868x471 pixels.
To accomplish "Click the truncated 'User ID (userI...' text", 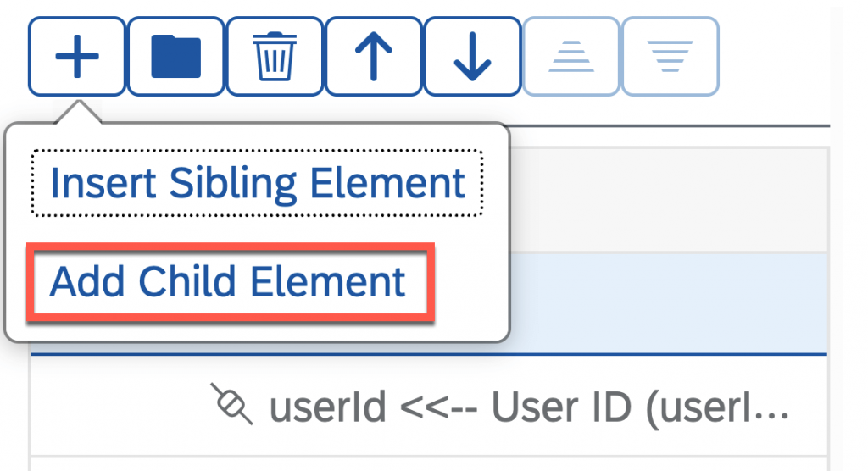I will 640,408.
